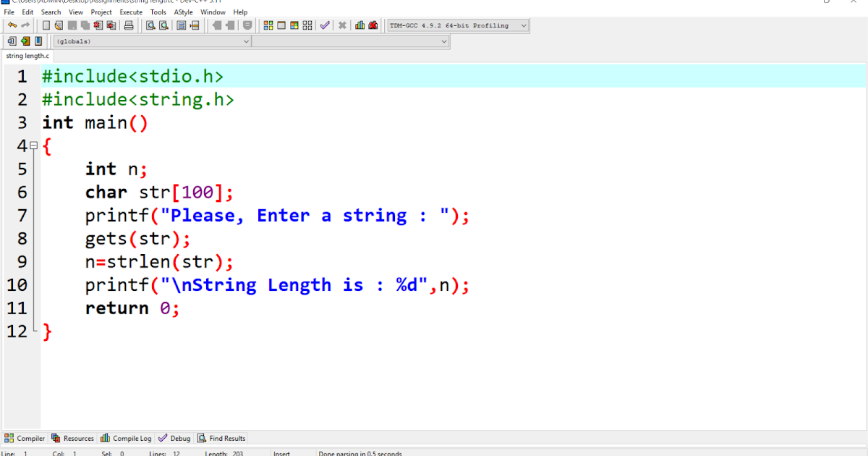Click the Replace magnifier icon
This screenshot has width=868, height=456.
163,25
